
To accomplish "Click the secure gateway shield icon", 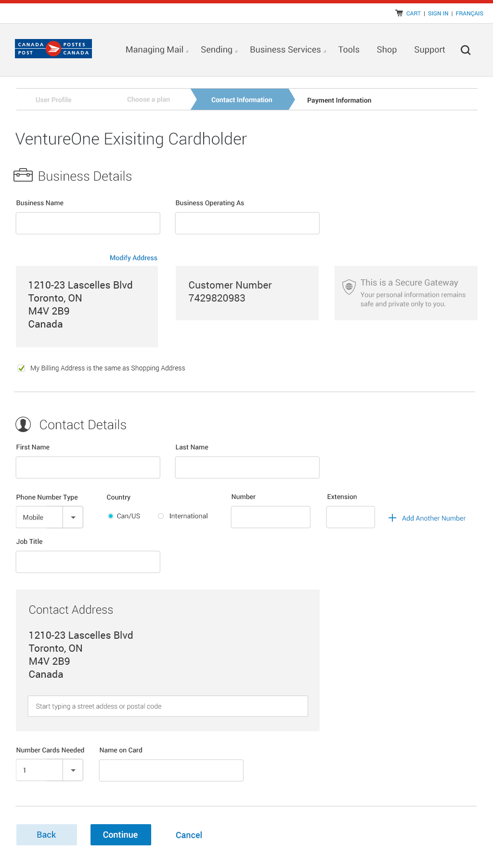I will pos(349,287).
